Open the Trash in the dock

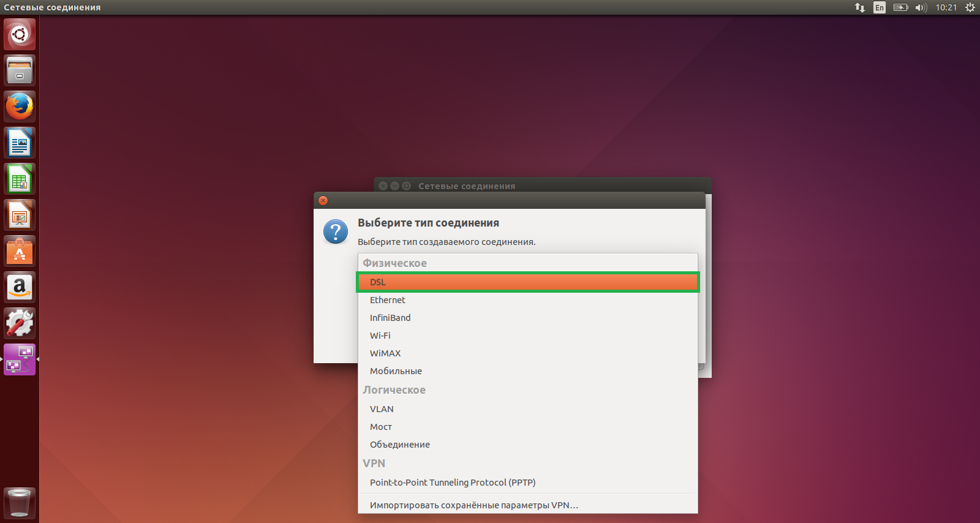click(x=20, y=503)
